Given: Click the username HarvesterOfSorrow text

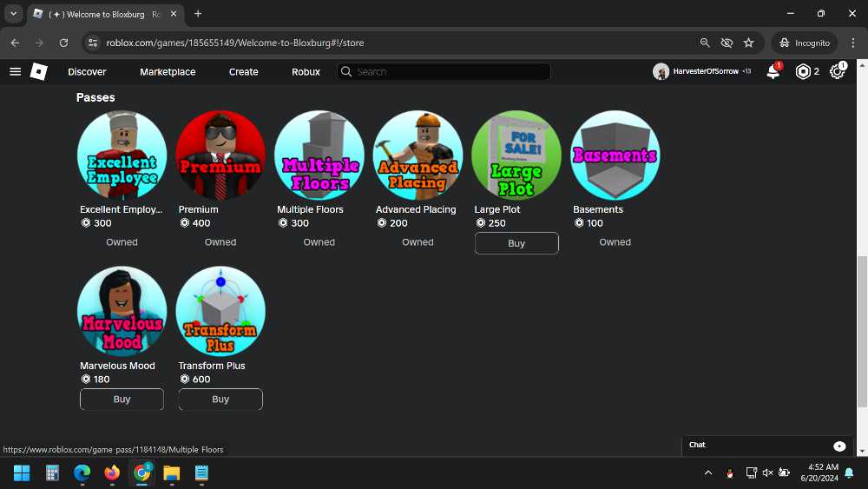Looking at the screenshot, I should pos(705,71).
